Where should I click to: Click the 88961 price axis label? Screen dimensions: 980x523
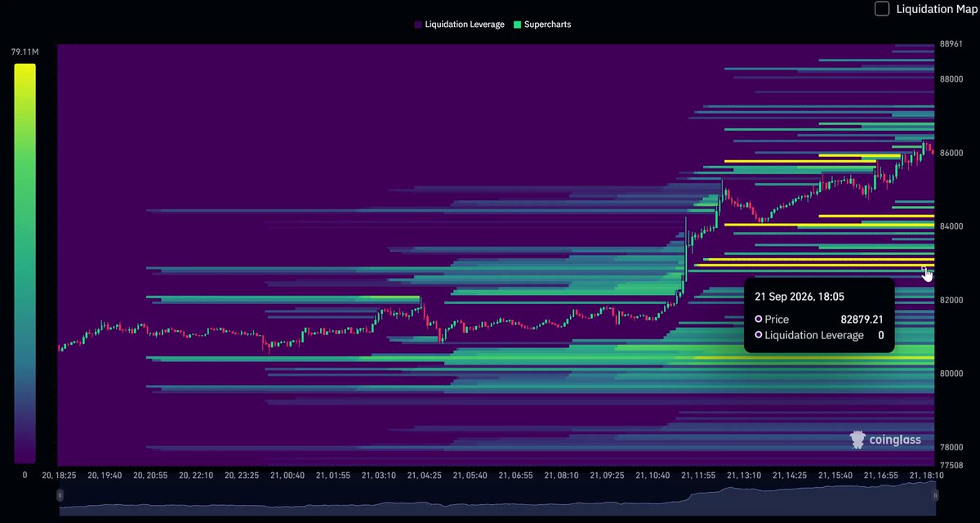coord(951,44)
